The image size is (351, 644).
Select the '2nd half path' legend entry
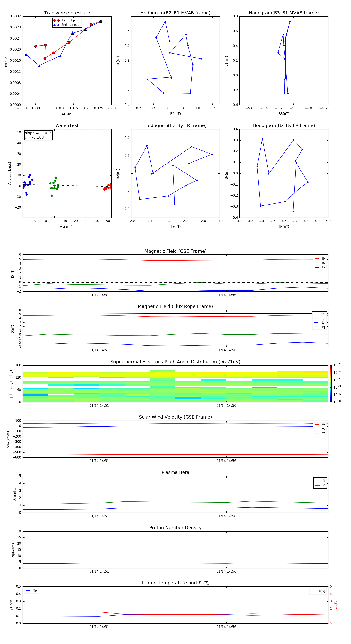[67, 25]
